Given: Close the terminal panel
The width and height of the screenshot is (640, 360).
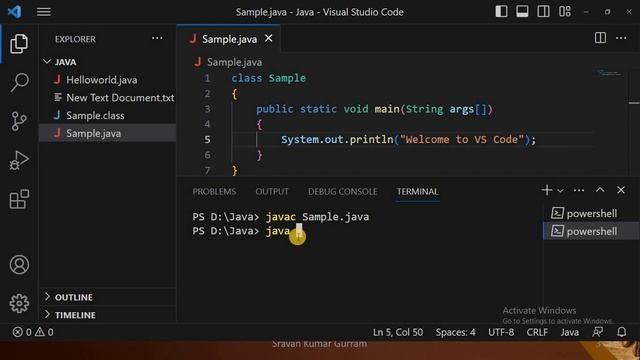Looking at the screenshot, I should pyautogui.click(x=621, y=190).
